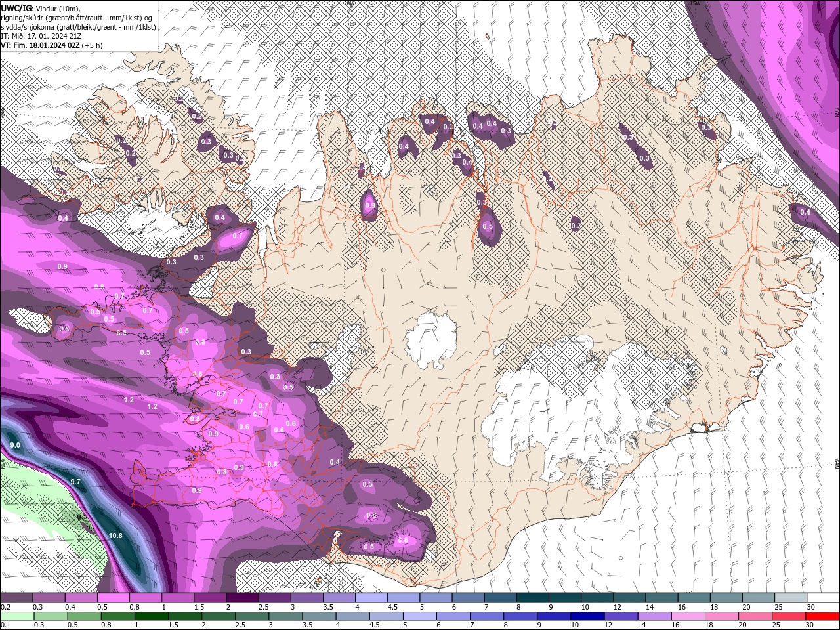Click snow legend swatch between 0.5 and 0.8
The height and width of the screenshot is (630, 840).
point(113,598)
